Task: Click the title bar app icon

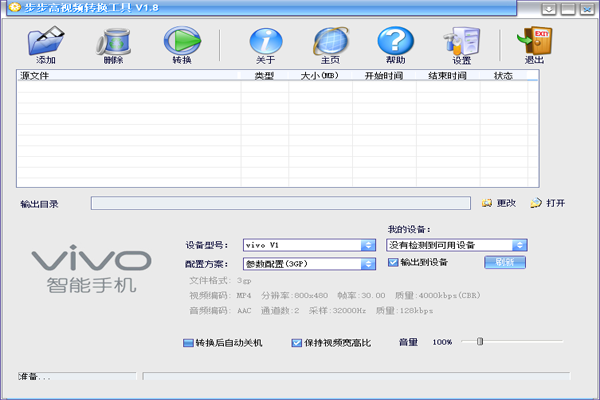Action: 14,7
